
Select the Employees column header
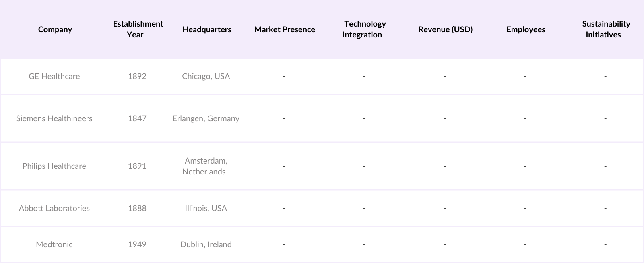526,29
